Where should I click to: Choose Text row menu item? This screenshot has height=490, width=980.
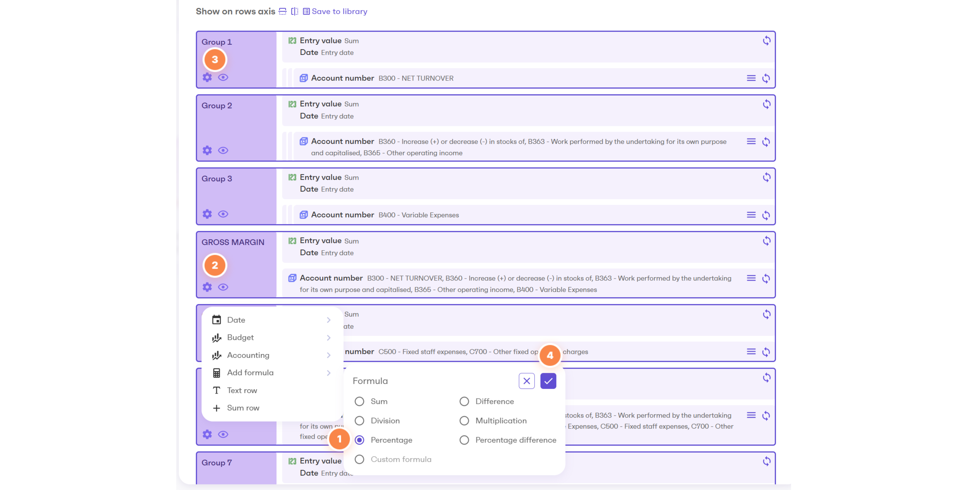tap(272, 390)
